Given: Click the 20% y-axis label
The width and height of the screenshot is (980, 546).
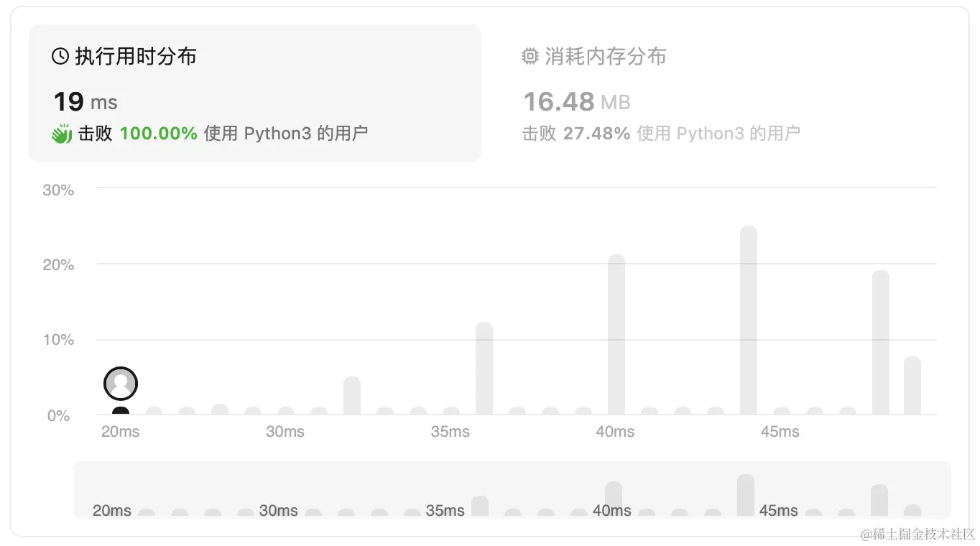Looking at the screenshot, I should tap(58, 265).
